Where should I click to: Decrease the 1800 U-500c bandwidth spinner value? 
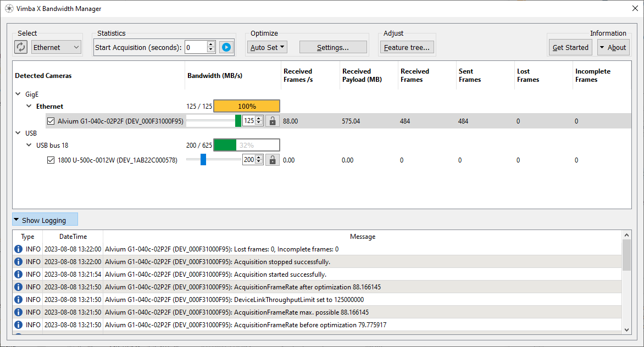pyautogui.click(x=259, y=163)
